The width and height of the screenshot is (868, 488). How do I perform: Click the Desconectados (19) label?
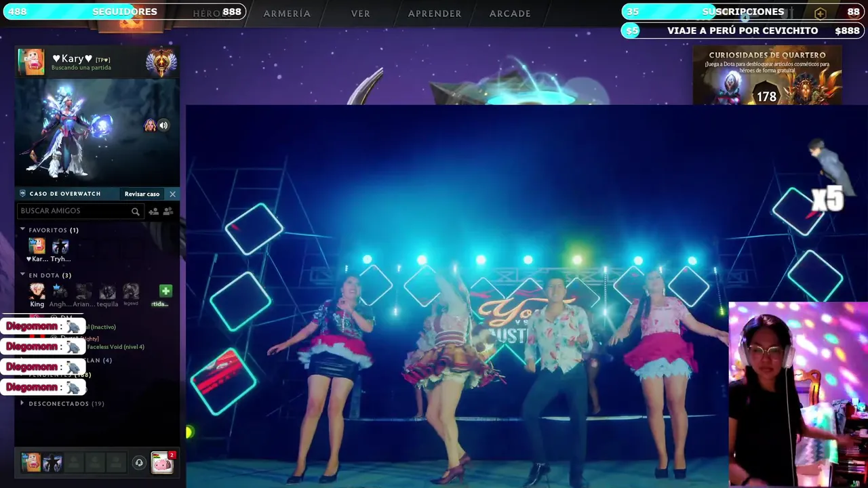[66, 403]
